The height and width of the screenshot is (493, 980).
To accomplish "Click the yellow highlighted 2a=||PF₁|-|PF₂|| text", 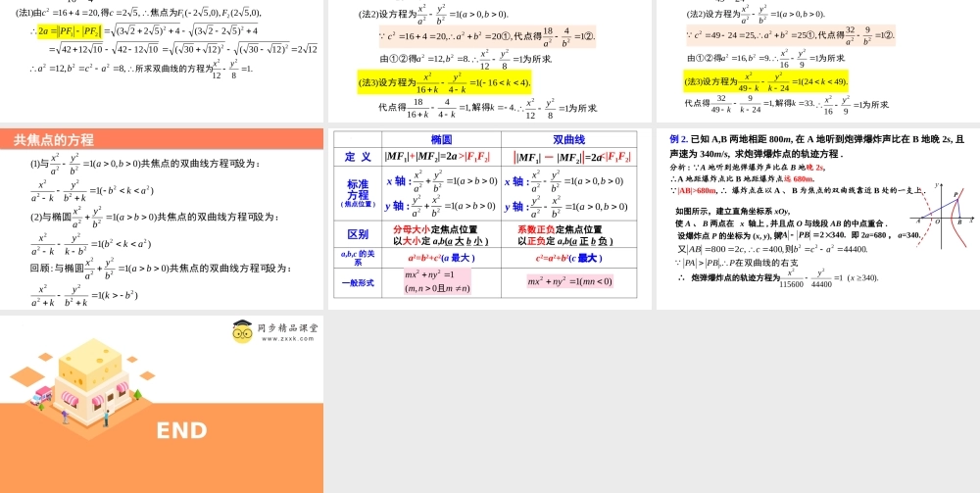I will [70, 30].
